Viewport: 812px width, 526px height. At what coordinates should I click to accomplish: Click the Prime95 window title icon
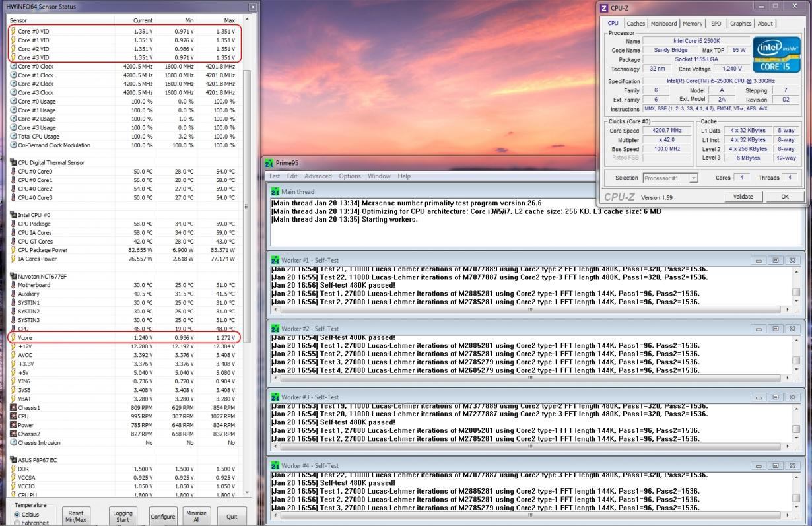(269, 163)
